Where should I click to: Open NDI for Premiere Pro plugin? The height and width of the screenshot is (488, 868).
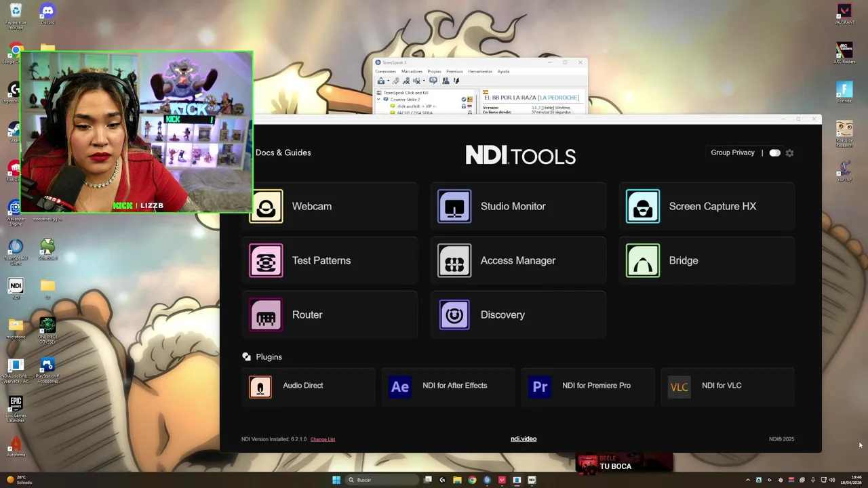588,386
